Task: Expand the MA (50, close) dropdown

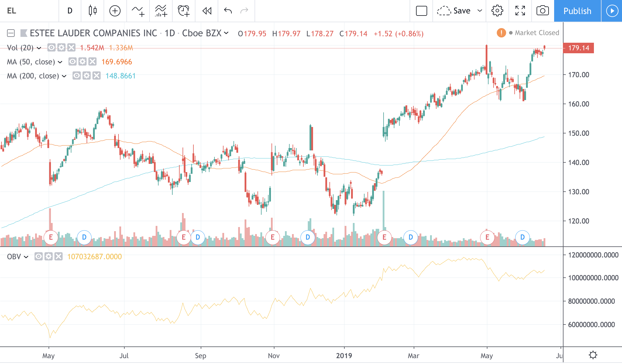Action: 60,62
